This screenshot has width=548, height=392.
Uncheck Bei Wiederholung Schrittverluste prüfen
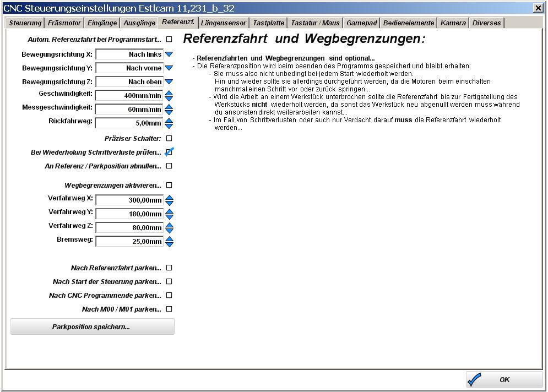[169, 152]
